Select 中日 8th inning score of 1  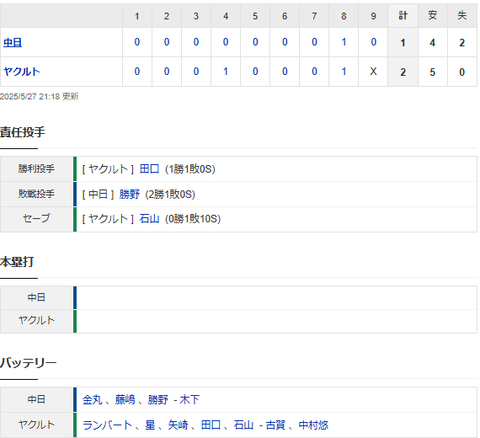(x=344, y=42)
